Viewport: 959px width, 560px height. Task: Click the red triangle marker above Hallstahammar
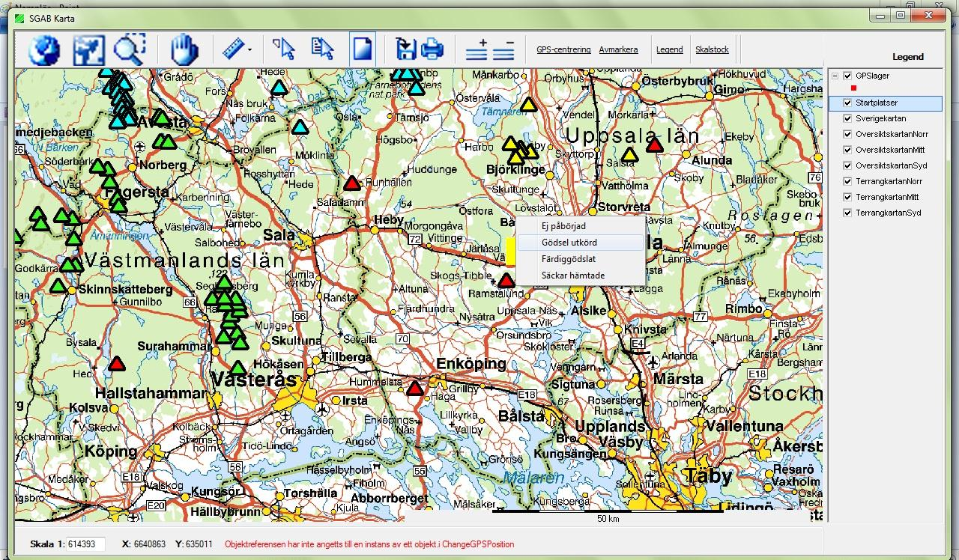pos(115,364)
